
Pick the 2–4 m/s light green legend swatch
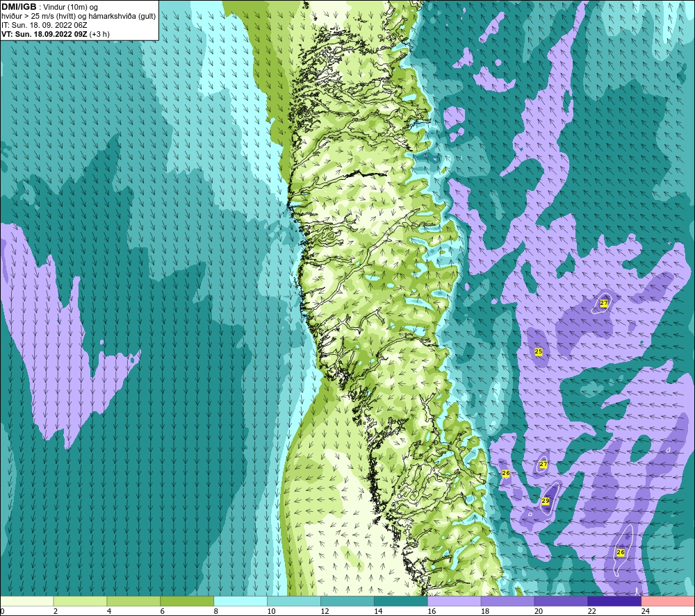pos(80,601)
